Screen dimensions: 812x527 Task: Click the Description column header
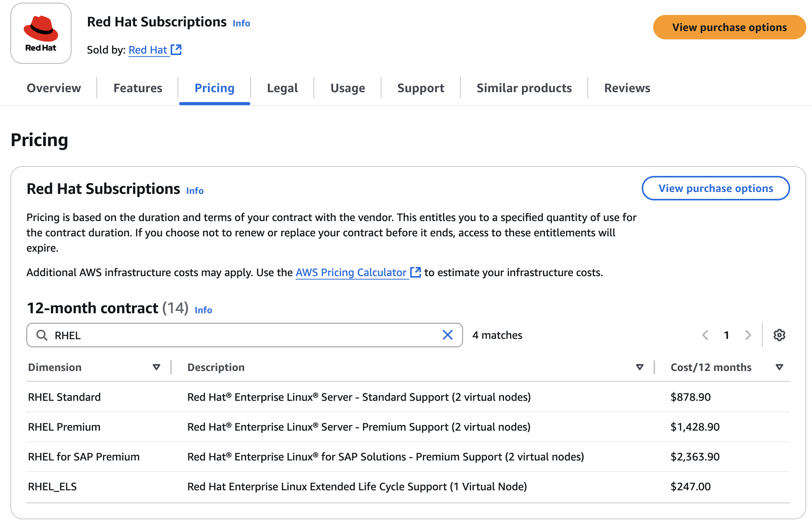(216, 367)
